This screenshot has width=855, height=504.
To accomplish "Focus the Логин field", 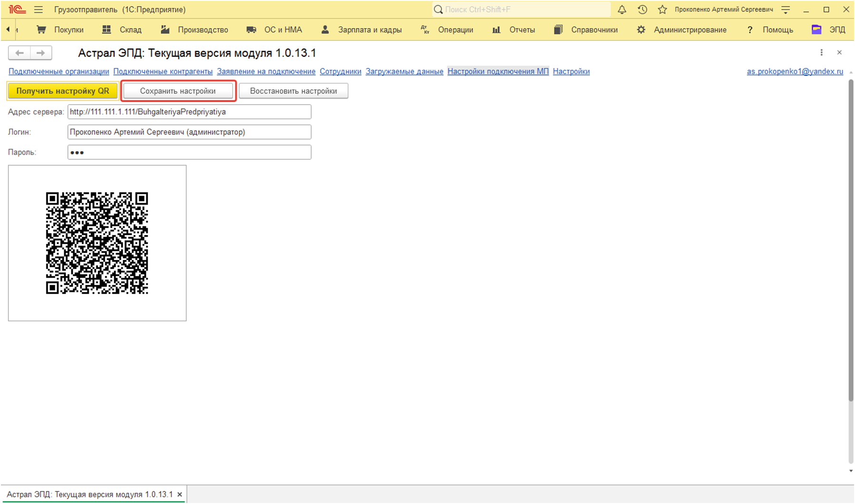I will tap(189, 132).
